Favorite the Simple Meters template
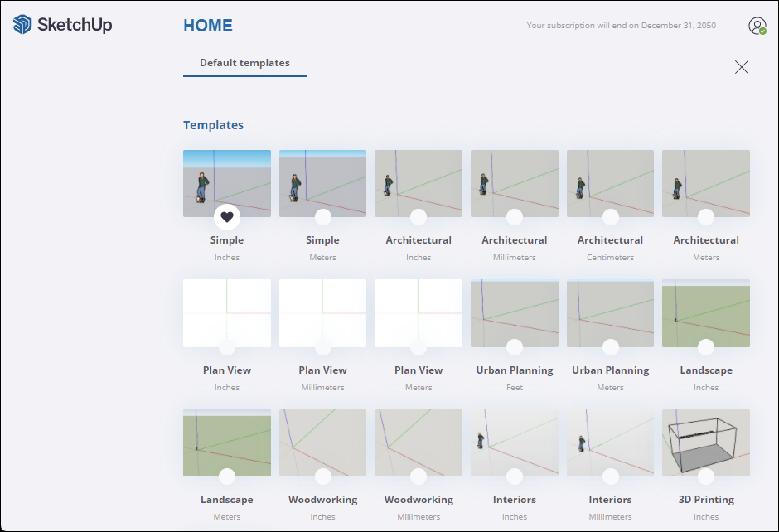The width and height of the screenshot is (779, 532). point(323,217)
